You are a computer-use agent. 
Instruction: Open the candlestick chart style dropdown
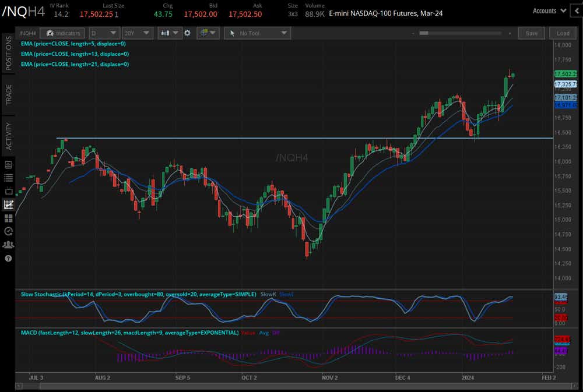coord(169,33)
